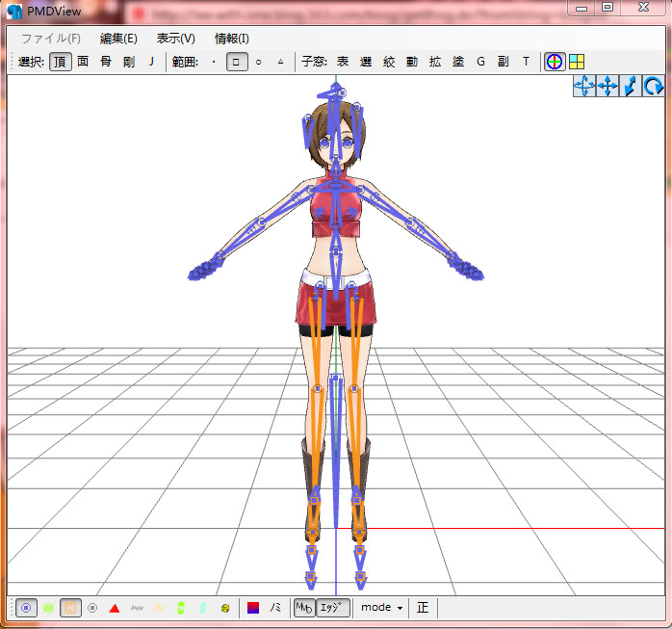
Task: Open the 拡 sub-window
Action: (435, 62)
